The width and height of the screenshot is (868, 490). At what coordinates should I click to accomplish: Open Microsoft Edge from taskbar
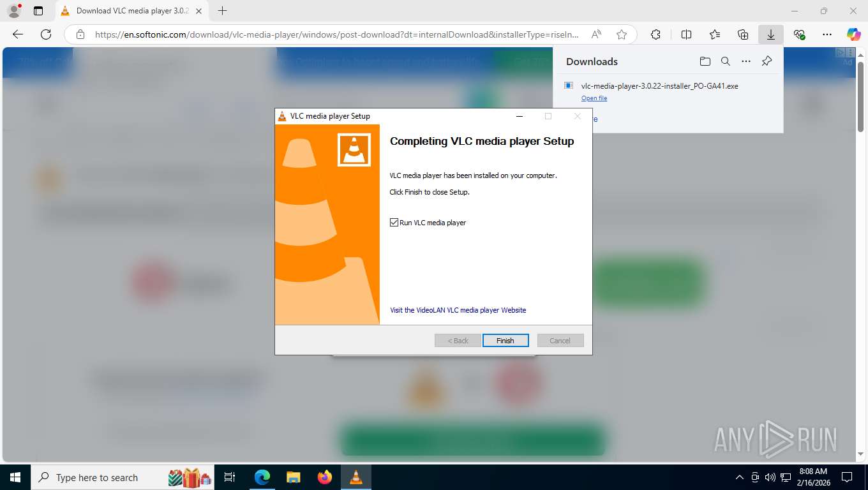[x=262, y=477]
